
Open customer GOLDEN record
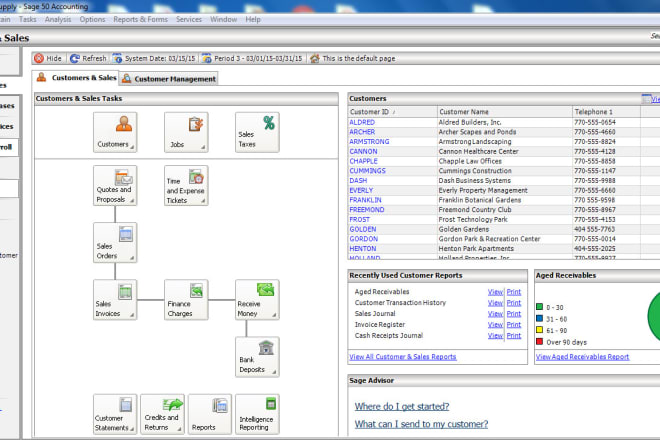[x=363, y=229]
